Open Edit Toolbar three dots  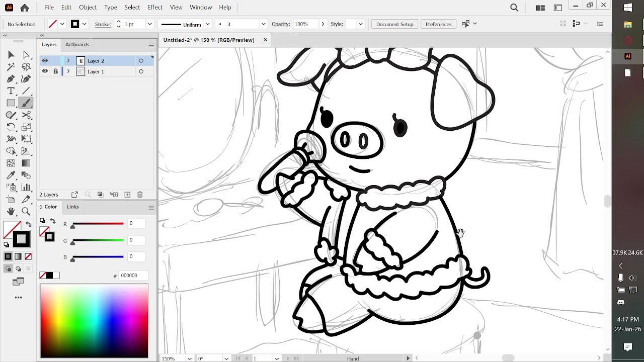point(18,298)
